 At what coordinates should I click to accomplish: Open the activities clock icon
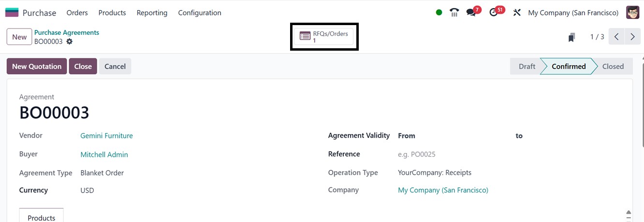click(494, 13)
